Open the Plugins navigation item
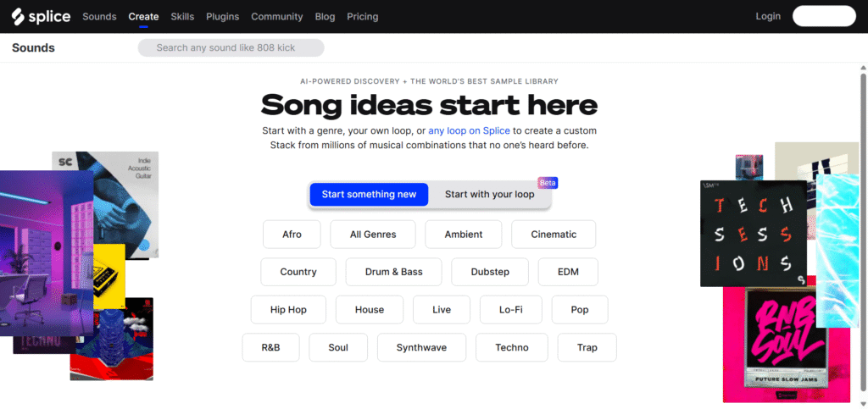868x409 pixels. tap(223, 17)
